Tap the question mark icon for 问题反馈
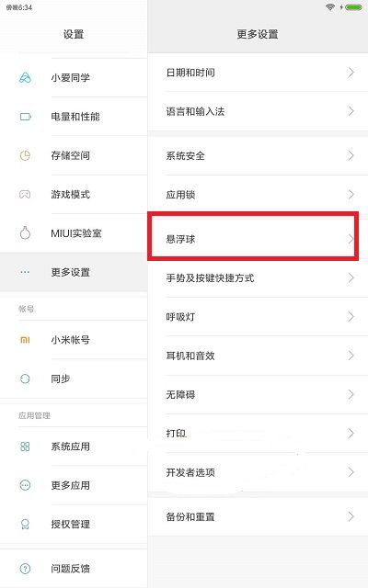 [25, 569]
